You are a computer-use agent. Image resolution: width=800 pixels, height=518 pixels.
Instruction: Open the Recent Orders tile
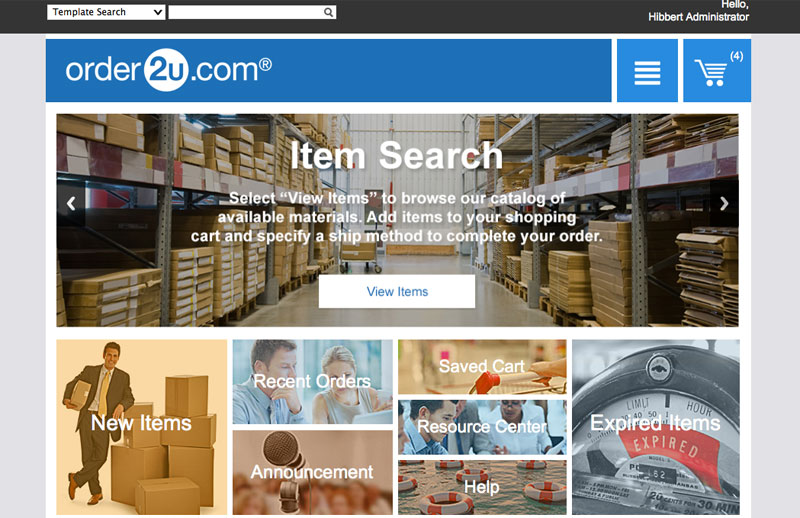tap(312, 382)
